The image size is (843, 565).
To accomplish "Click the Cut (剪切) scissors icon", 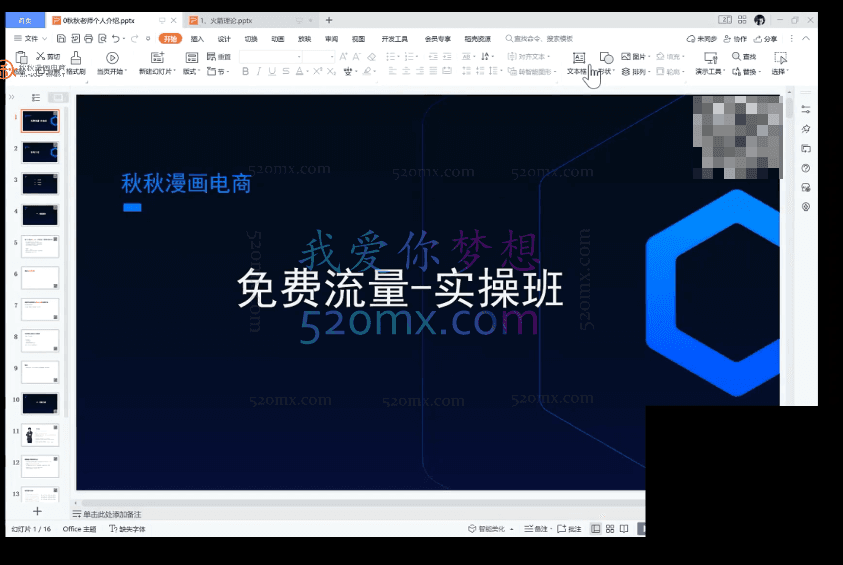I will coord(41,57).
